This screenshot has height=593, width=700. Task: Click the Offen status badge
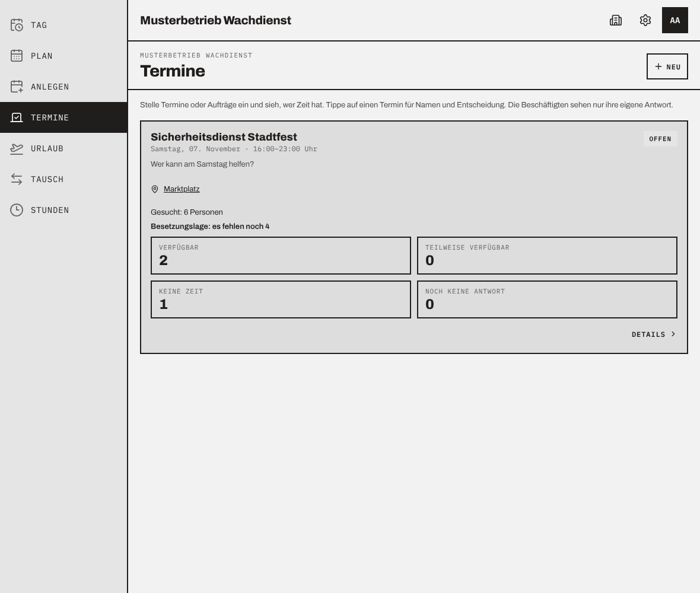(660, 139)
